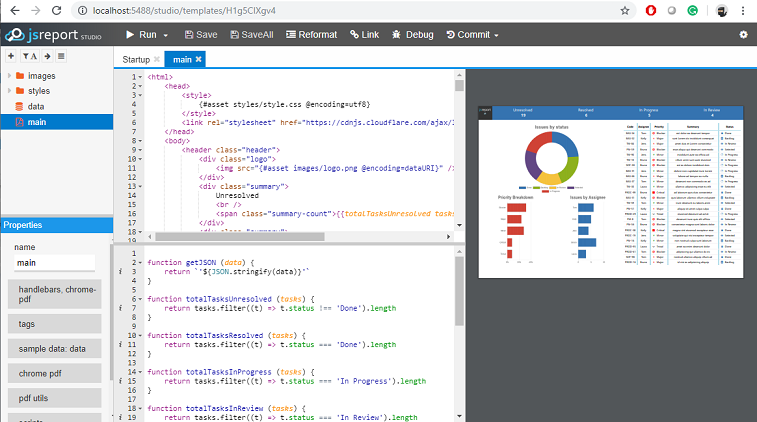This screenshot has height=422, width=757.
Task: Click the arrow icon in entity tree toolbar
Action: point(46,57)
